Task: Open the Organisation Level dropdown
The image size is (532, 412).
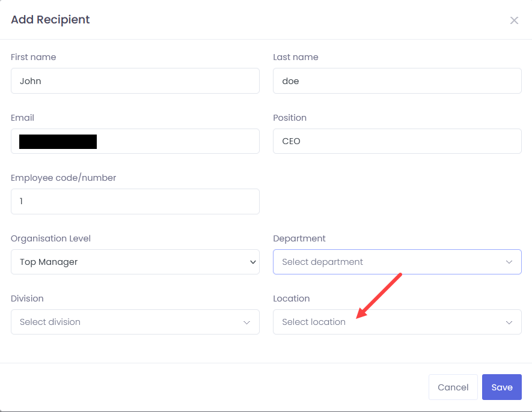Action: [135, 262]
